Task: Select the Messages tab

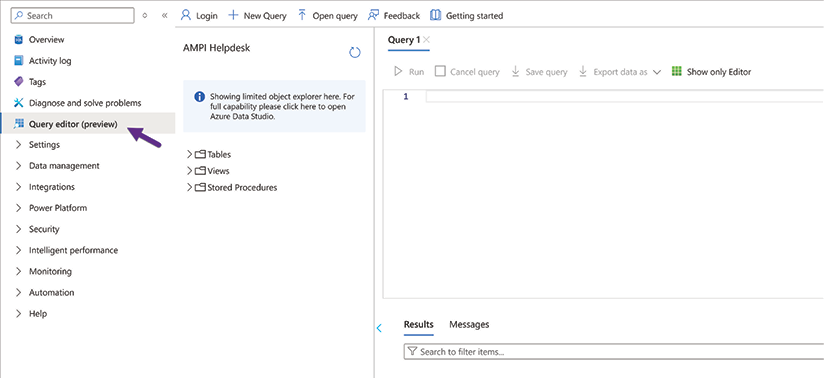Action: [x=469, y=324]
